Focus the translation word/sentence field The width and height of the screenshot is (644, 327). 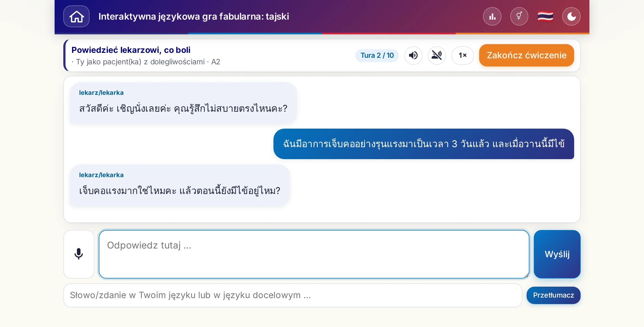[x=293, y=295]
